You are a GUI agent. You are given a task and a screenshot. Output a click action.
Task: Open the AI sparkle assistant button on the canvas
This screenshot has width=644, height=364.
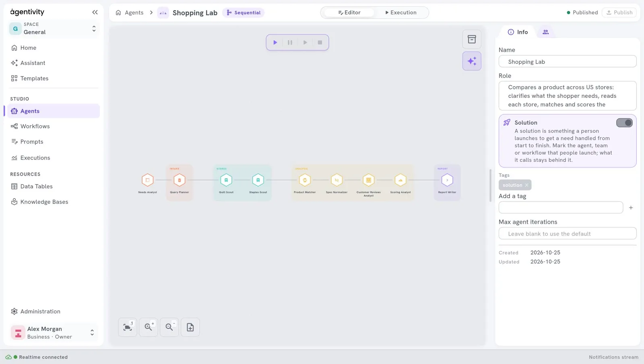tap(472, 61)
